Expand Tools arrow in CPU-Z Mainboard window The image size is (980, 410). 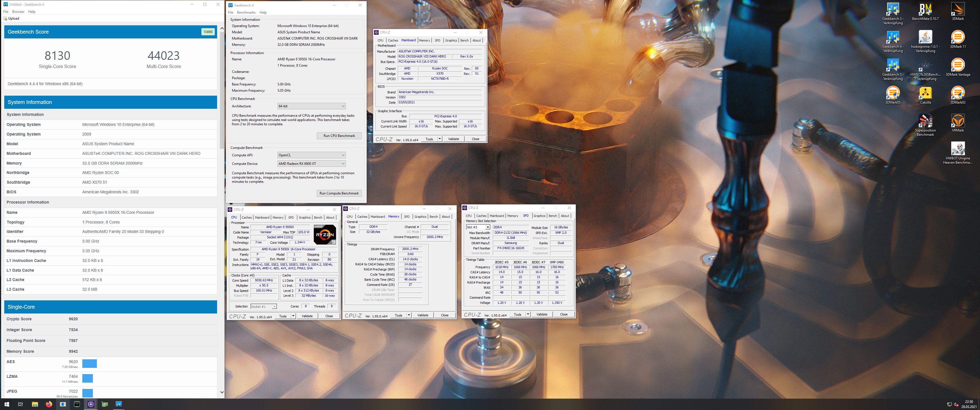439,139
